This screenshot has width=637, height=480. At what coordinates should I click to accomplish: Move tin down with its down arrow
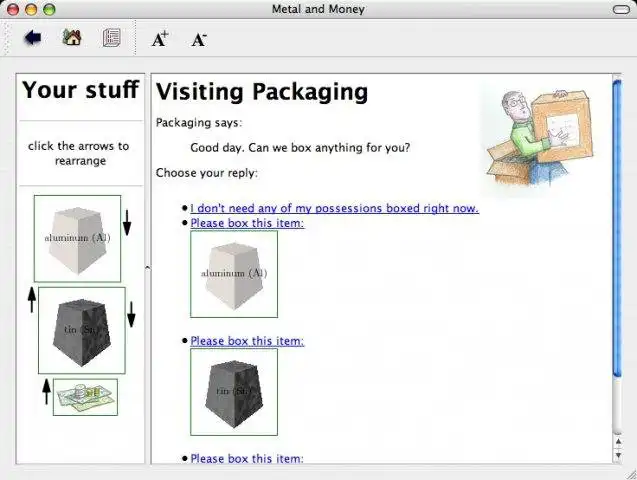[131, 315]
